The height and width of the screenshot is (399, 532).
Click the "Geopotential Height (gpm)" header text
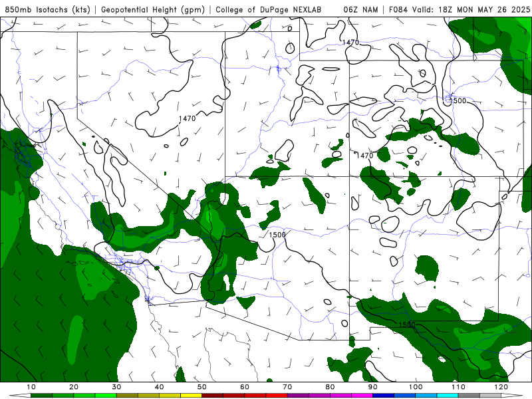(x=153, y=10)
